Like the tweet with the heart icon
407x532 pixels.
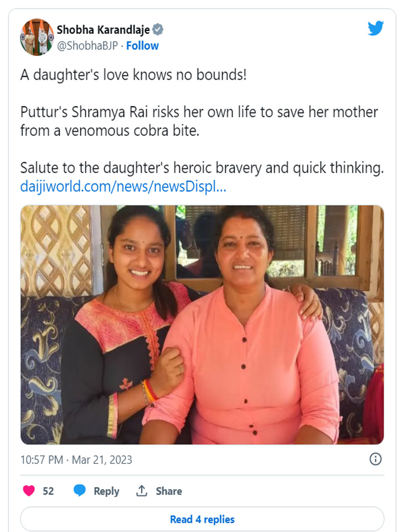click(29, 491)
